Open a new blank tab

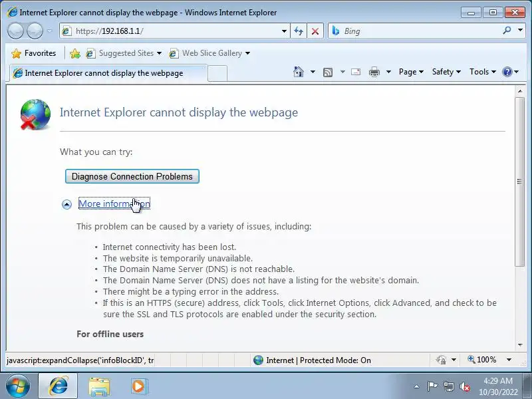pos(217,73)
